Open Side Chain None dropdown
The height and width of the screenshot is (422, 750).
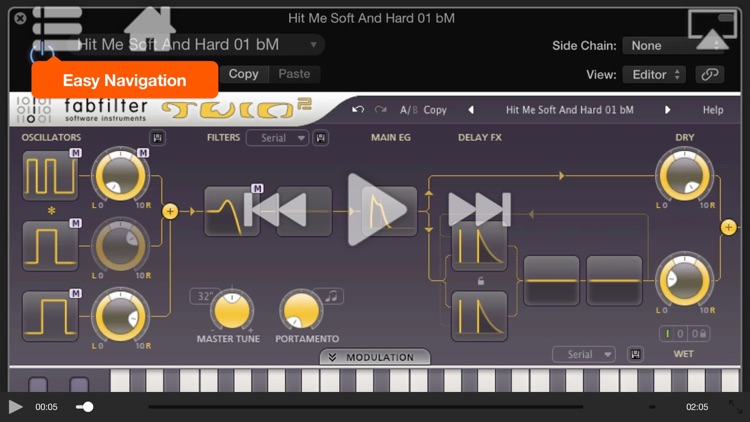click(x=674, y=46)
